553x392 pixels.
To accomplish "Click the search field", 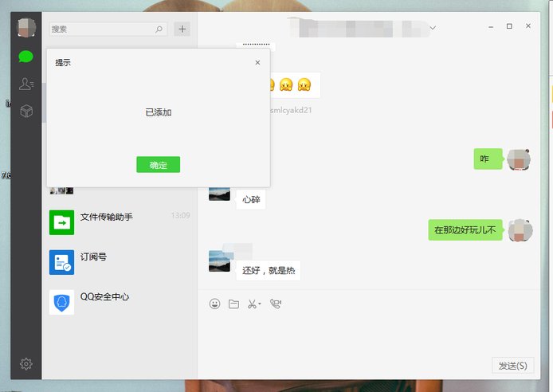I will click(x=108, y=29).
